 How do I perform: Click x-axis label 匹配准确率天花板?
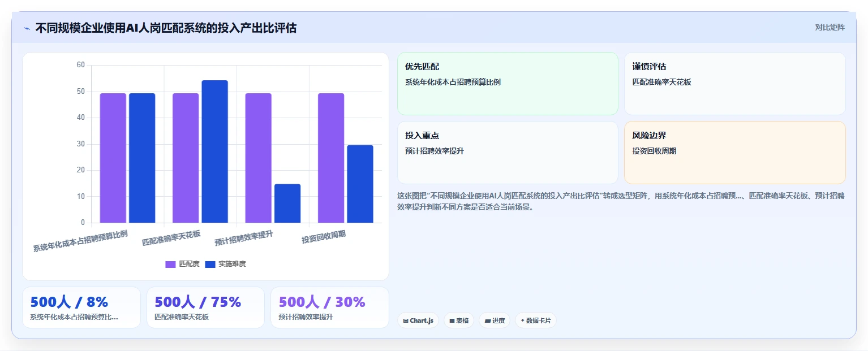coord(171,239)
